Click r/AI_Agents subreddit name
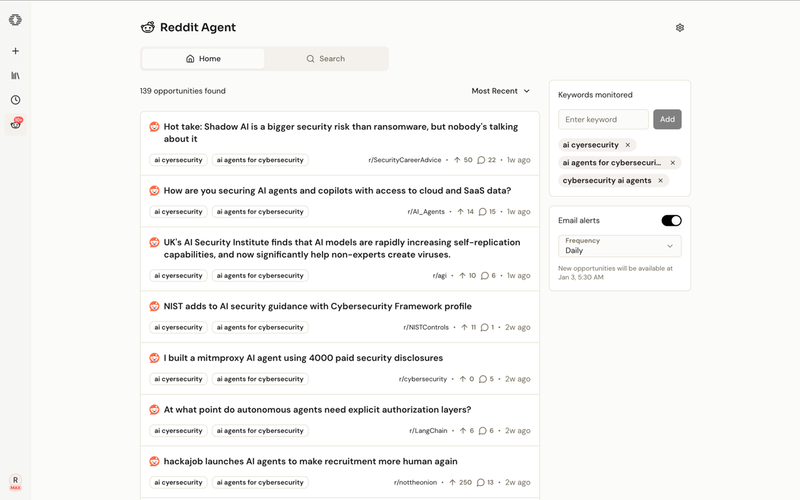800x500 pixels. point(426,212)
